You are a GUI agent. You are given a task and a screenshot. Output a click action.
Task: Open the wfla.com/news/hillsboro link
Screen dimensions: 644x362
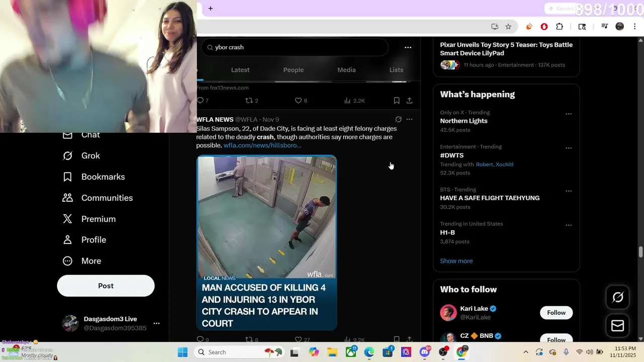263,145
